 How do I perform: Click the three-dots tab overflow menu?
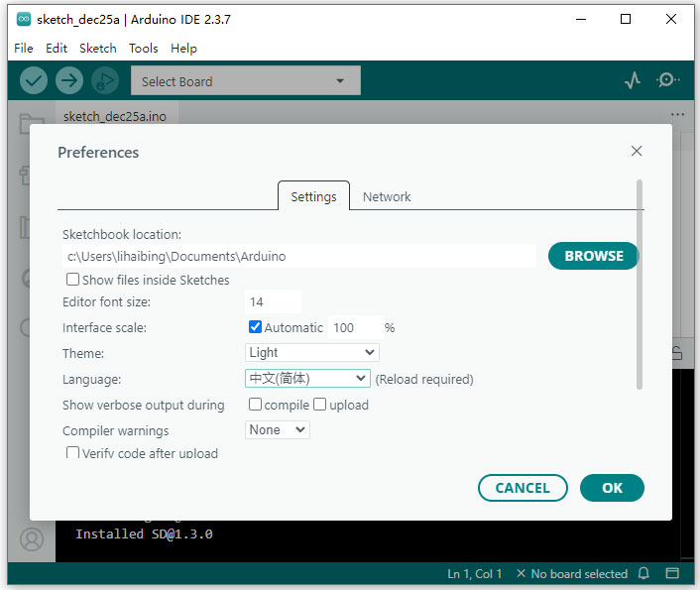677,115
